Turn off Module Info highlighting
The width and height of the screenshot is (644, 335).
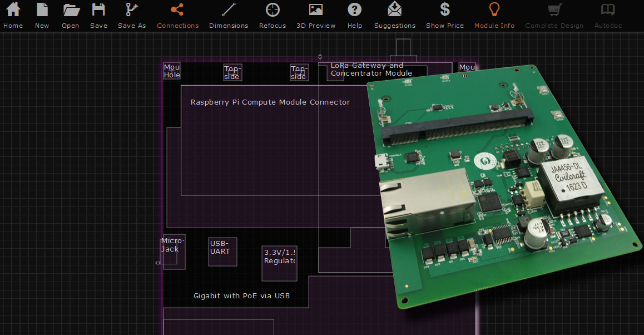(x=494, y=14)
